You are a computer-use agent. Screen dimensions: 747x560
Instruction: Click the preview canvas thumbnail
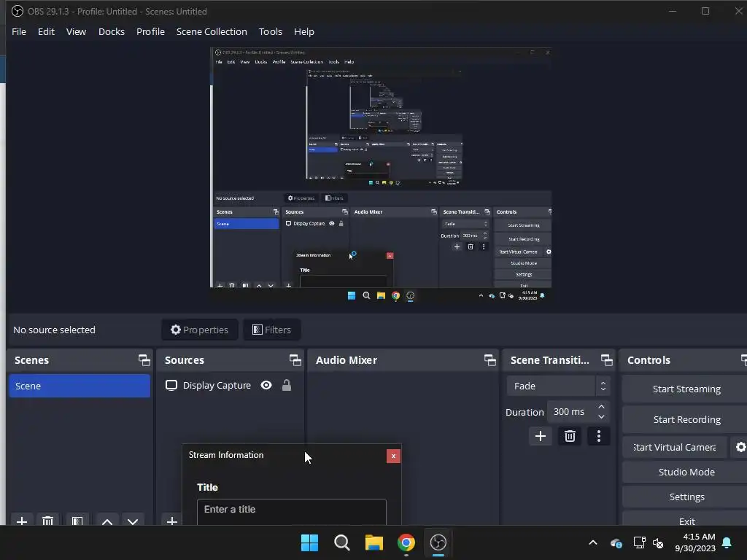pos(381,174)
